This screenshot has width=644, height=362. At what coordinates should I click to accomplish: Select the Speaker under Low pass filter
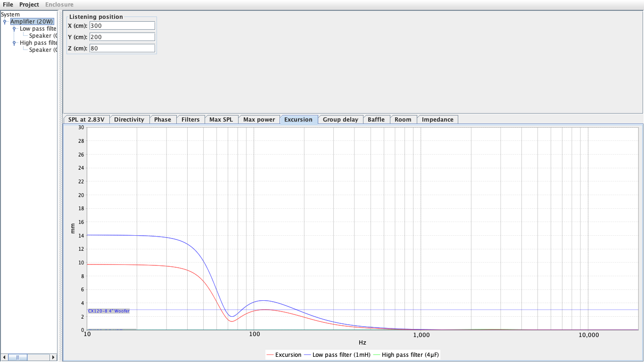[43, 36]
